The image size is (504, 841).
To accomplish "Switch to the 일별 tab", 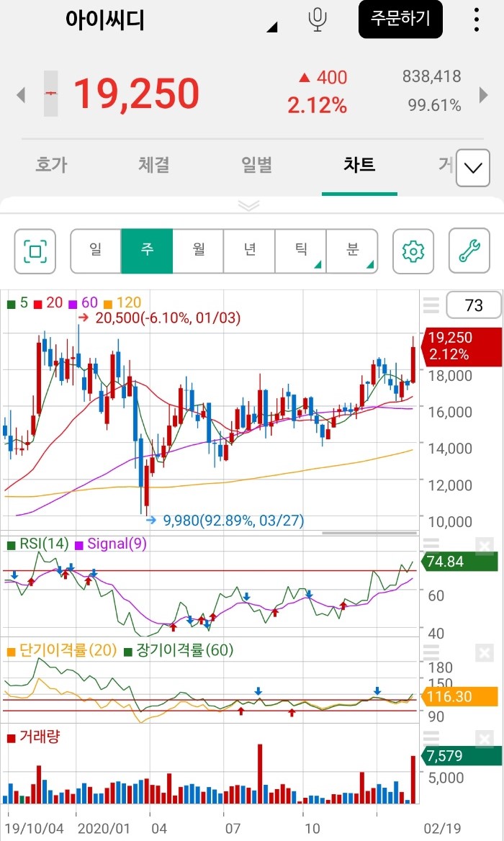I will click(x=256, y=165).
